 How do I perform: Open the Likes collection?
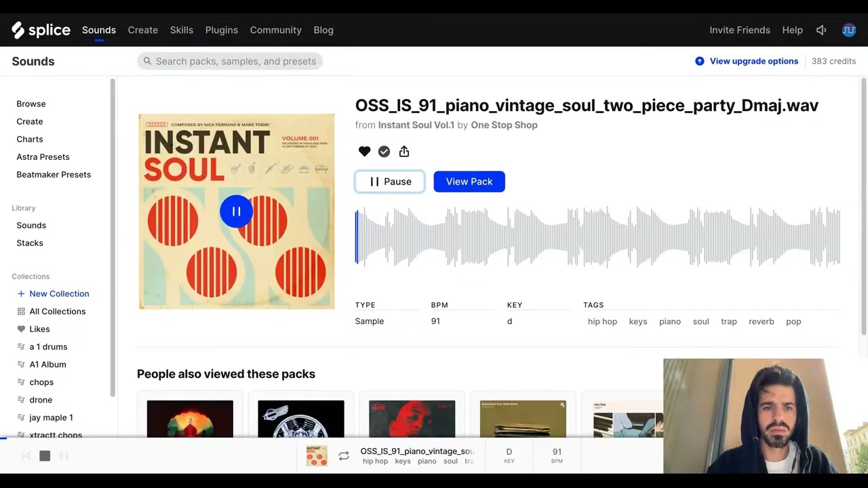click(39, 329)
